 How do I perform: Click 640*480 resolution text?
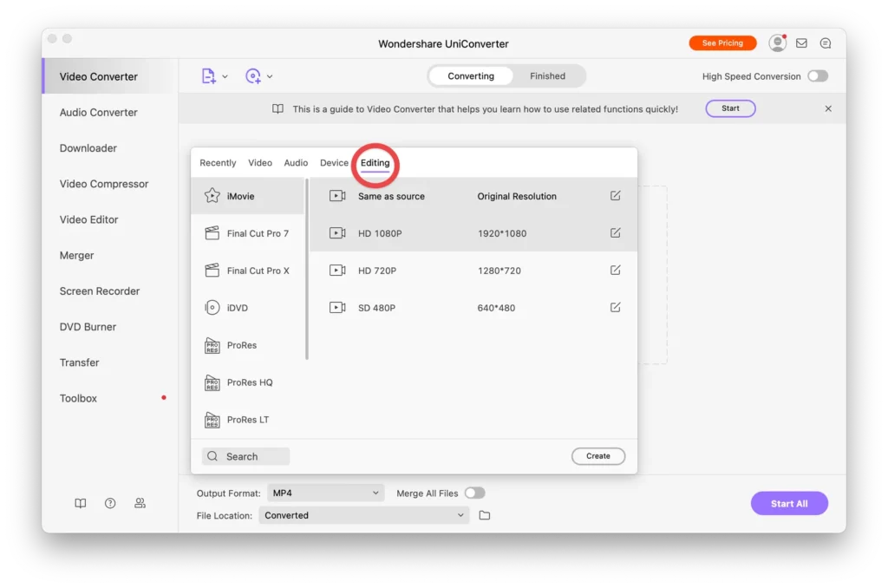coord(496,308)
